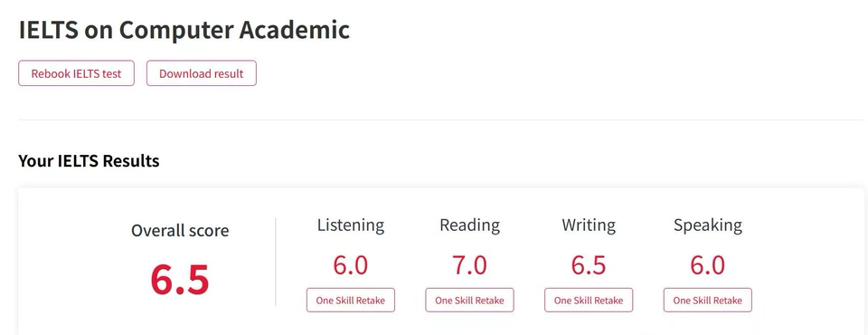Click the Speaking band score 6.0

[x=707, y=265]
